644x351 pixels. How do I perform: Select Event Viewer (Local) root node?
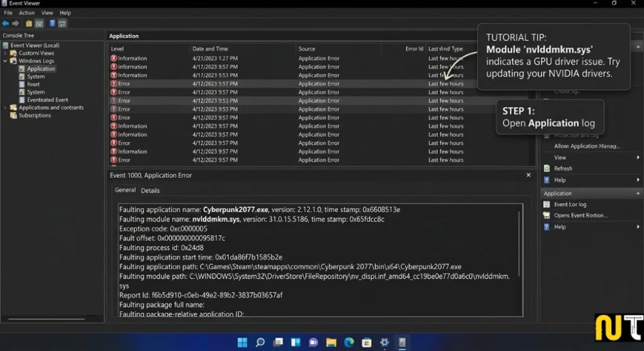click(x=35, y=45)
